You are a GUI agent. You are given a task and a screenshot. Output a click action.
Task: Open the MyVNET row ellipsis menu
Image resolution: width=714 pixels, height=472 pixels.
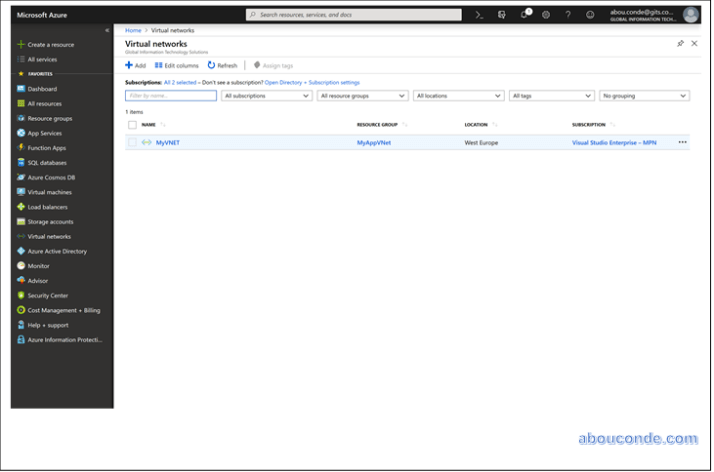pos(682,143)
